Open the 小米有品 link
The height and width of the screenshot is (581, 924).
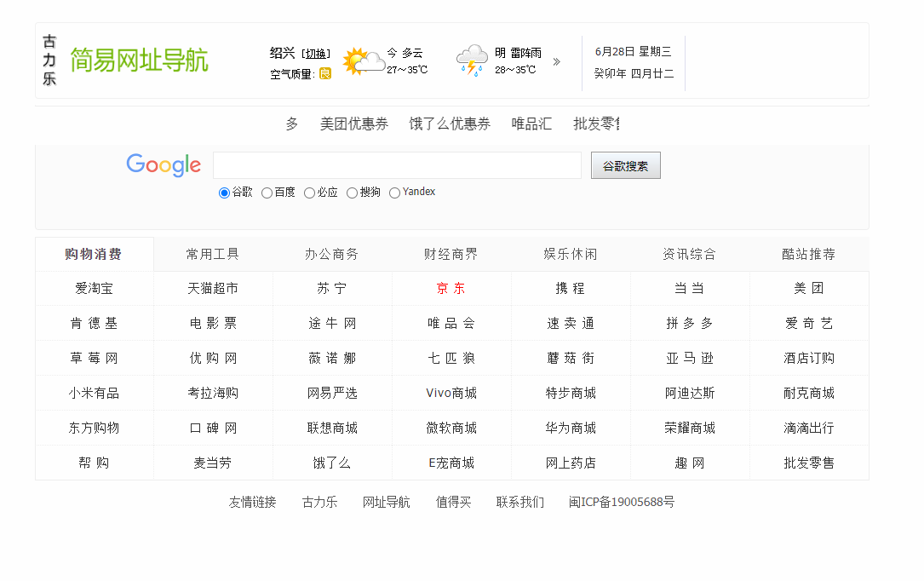coord(94,393)
